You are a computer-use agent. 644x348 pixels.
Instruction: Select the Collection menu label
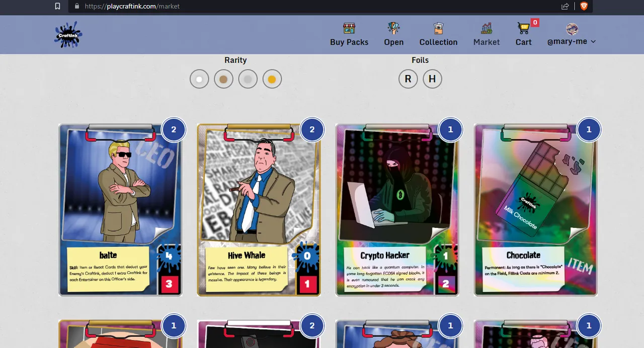438,42
